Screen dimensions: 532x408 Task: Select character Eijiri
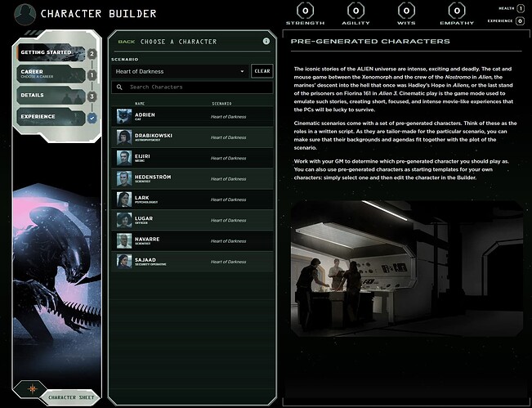pos(192,158)
